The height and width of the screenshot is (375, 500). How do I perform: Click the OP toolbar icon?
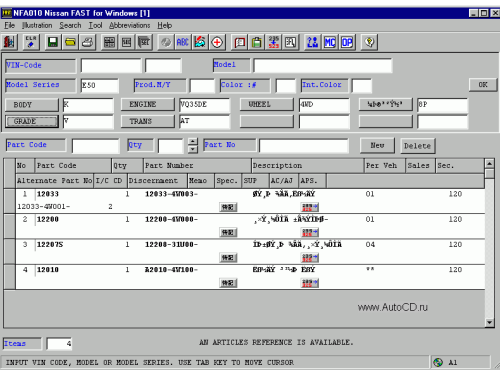[x=347, y=42]
